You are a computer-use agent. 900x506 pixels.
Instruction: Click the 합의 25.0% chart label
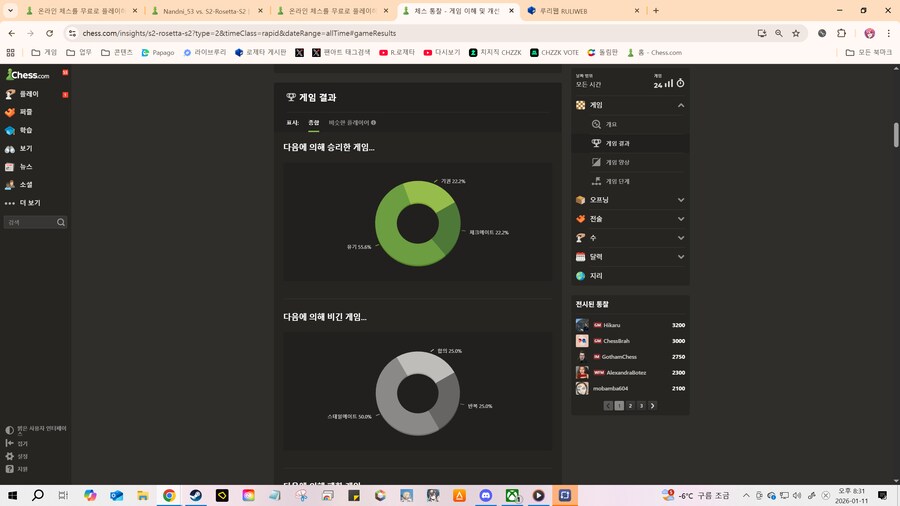point(449,351)
